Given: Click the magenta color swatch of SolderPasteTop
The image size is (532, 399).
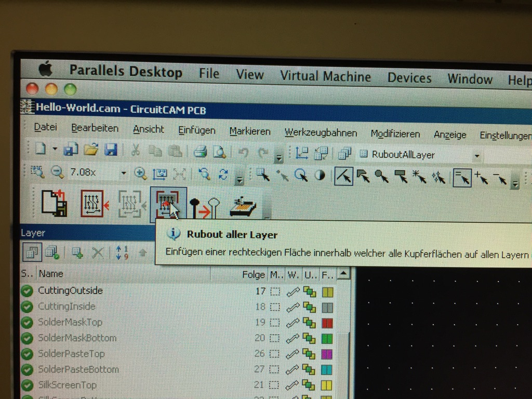Looking at the screenshot, I should (326, 354).
